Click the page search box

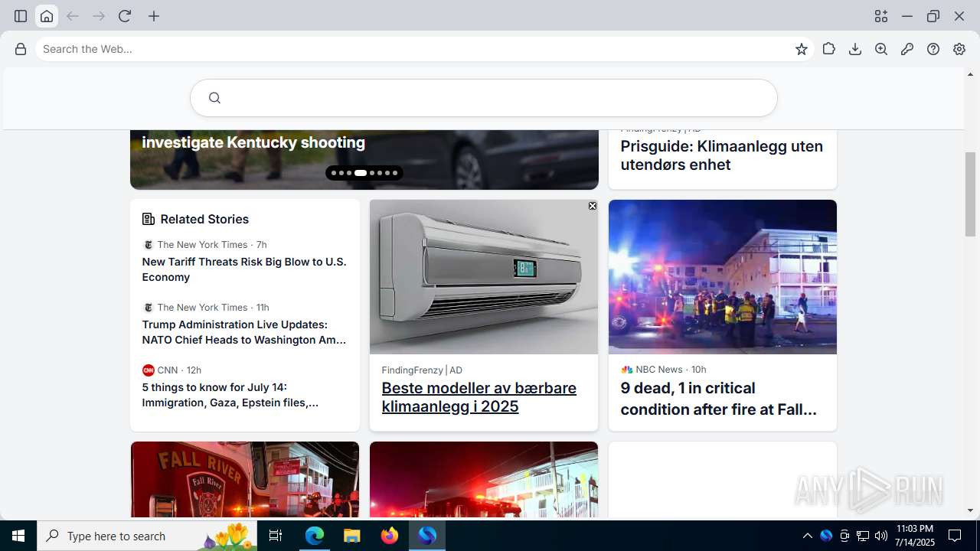tap(484, 98)
